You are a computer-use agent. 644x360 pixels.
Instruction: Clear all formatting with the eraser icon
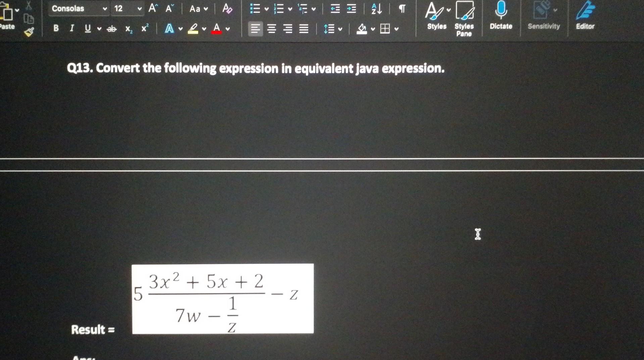227,9
